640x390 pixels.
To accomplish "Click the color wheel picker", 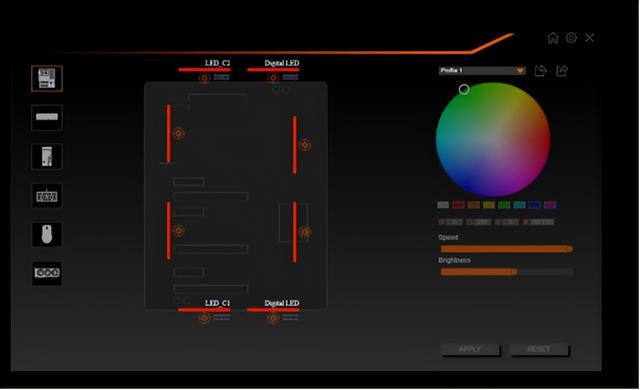I will (493, 140).
